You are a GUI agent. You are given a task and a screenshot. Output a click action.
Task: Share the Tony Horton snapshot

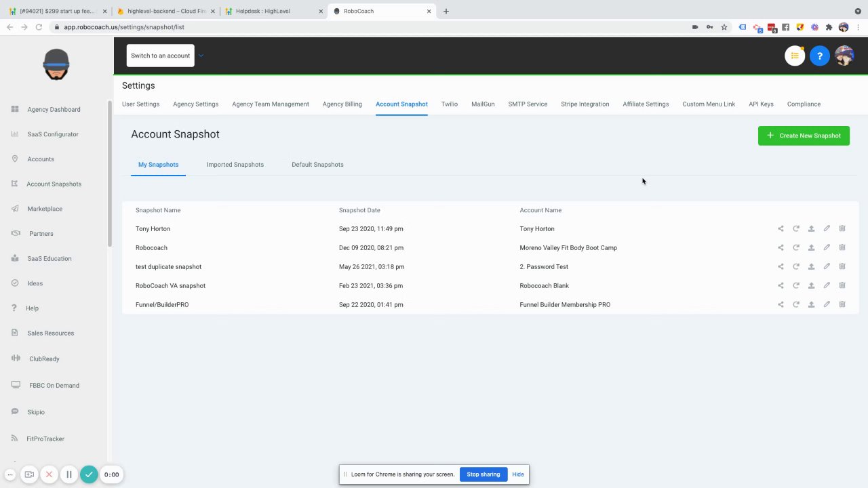(781, 228)
